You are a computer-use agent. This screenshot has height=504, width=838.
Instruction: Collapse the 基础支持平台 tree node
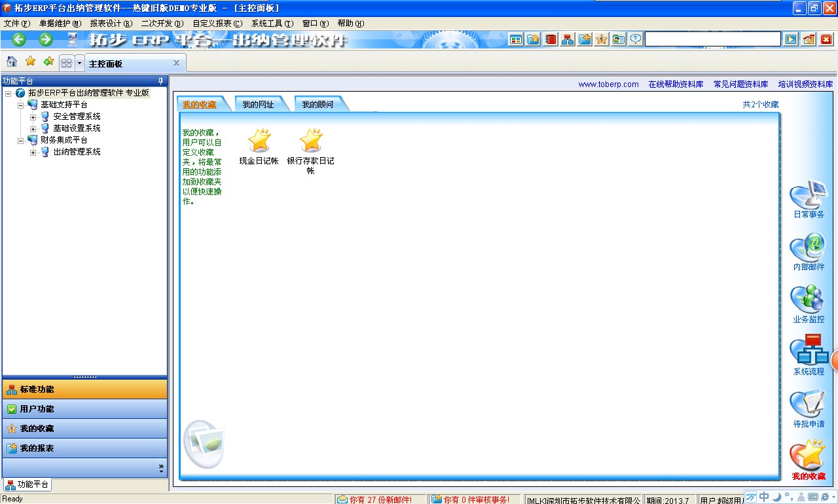[21, 105]
